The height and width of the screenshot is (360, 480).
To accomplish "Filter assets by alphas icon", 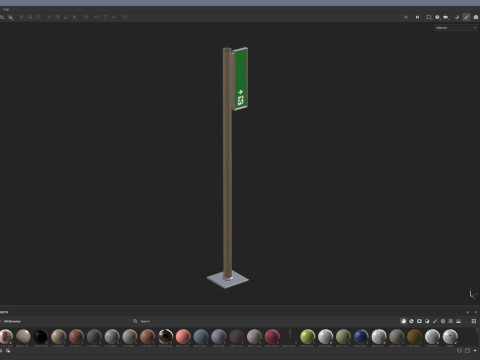I will coord(443,321).
